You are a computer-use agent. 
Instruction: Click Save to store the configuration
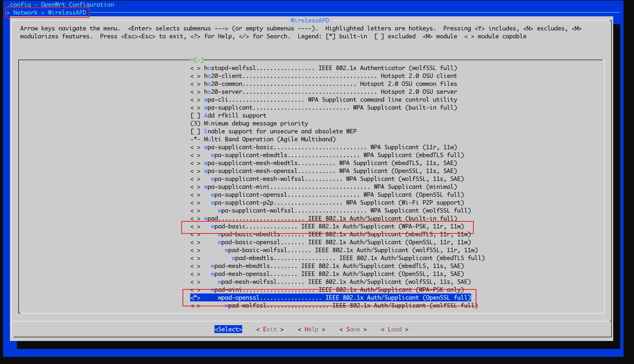click(353, 329)
